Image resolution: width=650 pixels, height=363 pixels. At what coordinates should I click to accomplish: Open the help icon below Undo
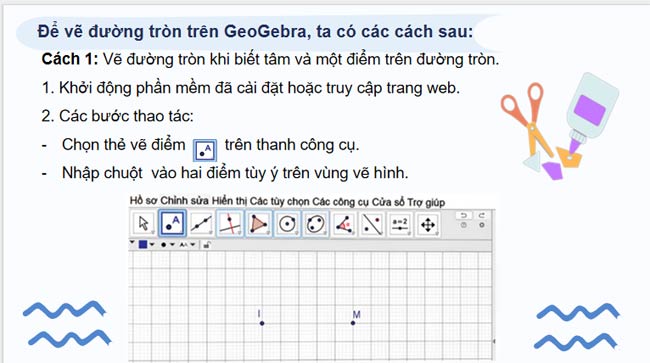coord(463,225)
